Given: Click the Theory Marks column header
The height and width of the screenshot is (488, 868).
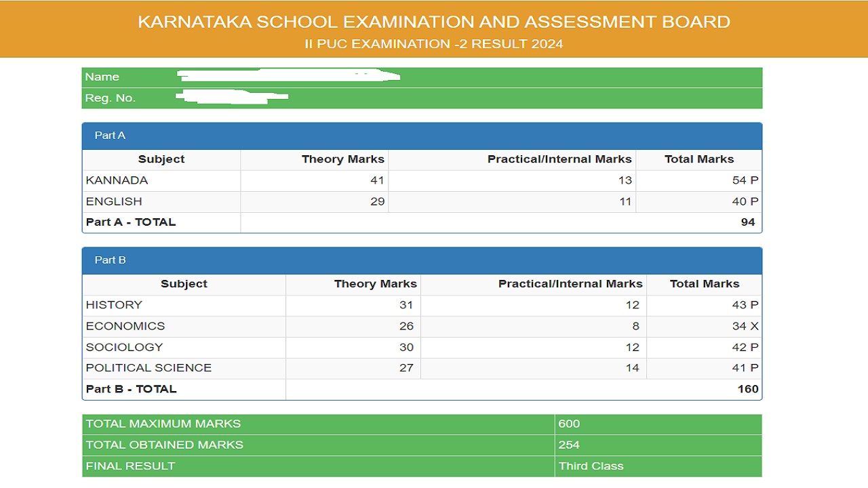Looking at the screenshot, I should pos(343,159).
